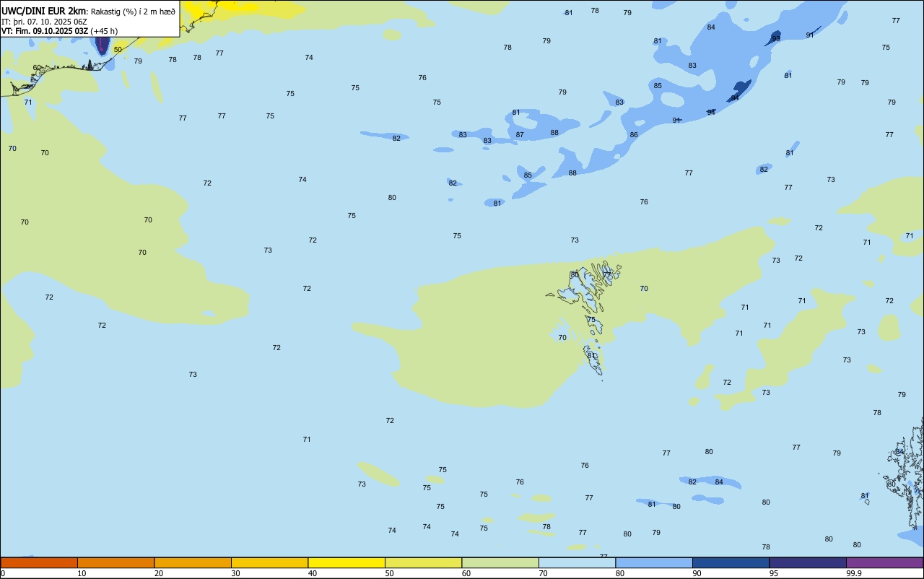Select the 'Rakastig (%) í 2 m hæð' label

tap(133, 12)
